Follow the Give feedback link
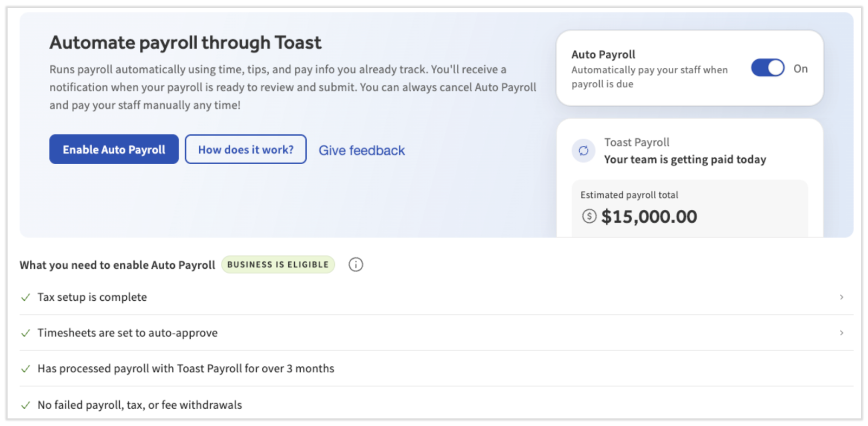This screenshot has height=426, width=868. click(x=361, y=151)
